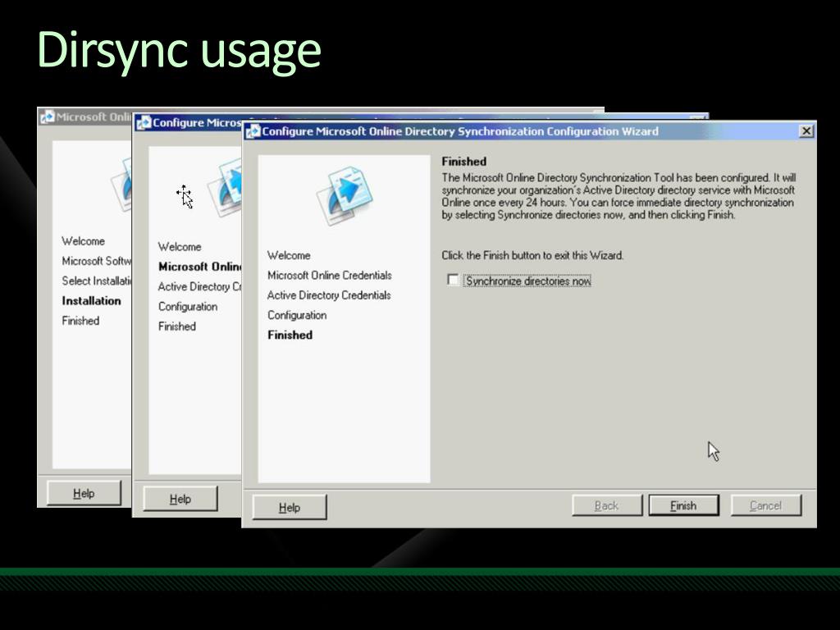Image resolution: width=840 pixels, height=630 pixels.
Task: Open Help in the middle Configure Microsoft window
Action: point(180,499)
